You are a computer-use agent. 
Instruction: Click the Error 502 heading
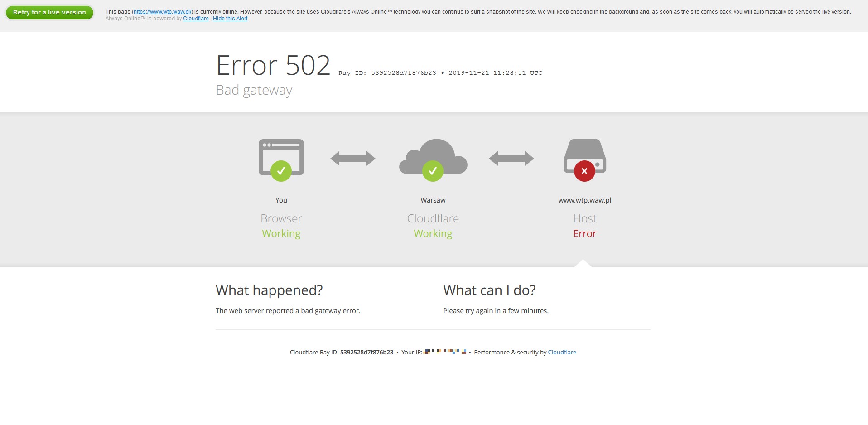[x=273, y=65]
